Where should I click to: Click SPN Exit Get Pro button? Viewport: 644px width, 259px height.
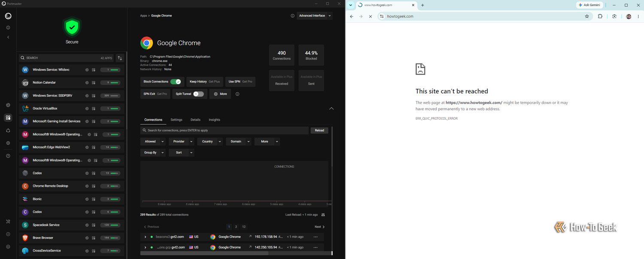click(155, 94)
